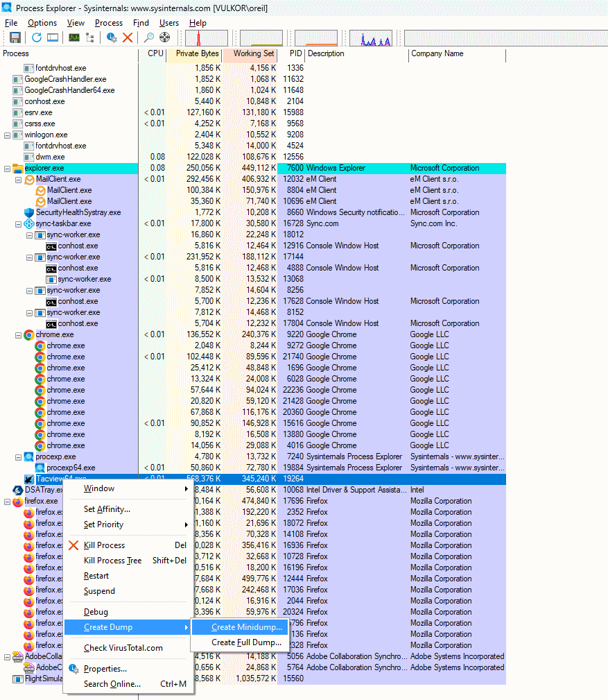Collapse the chrome.exe parent tree node
This screenshot has height=700, width=608.
[18, 335]
